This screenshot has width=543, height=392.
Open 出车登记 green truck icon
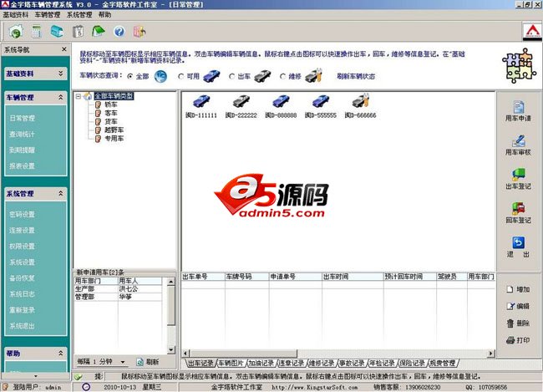click(x=519, y=175)
